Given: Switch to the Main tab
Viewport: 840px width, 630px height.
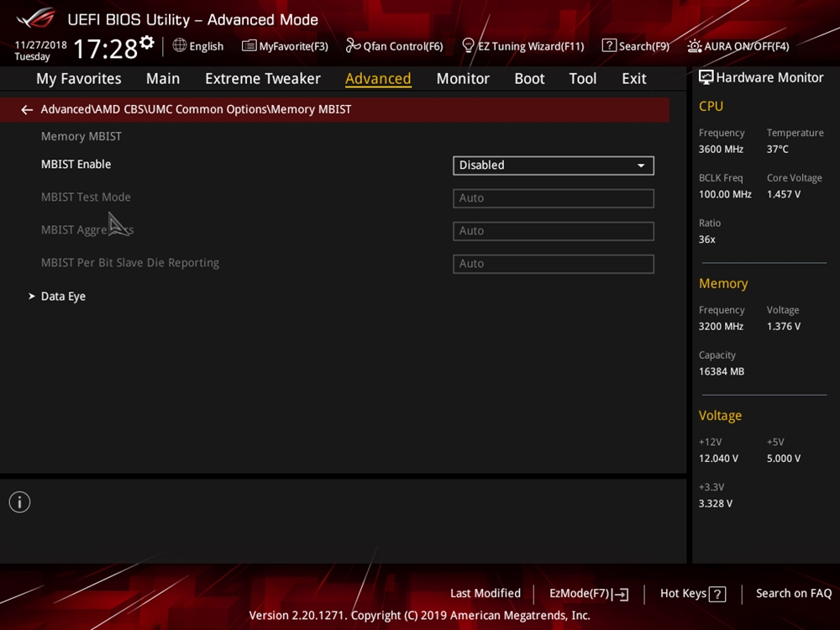Looking at the screenshot, I should [163, 79].
